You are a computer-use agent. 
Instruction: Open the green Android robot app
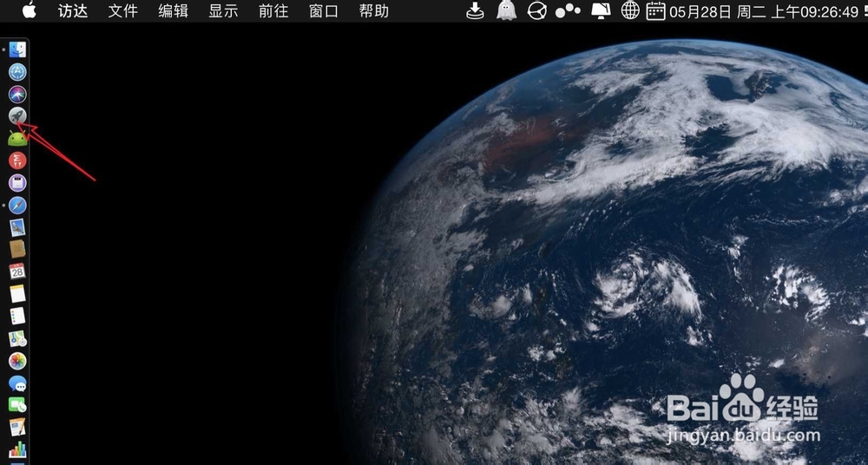(17, 139)
